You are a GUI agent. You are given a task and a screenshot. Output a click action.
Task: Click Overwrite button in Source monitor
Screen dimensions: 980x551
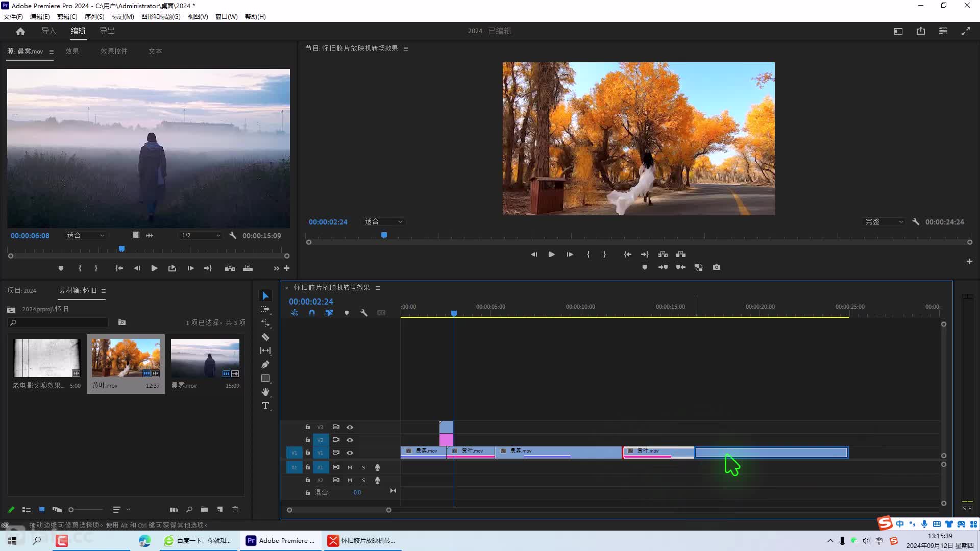point(248,268)
